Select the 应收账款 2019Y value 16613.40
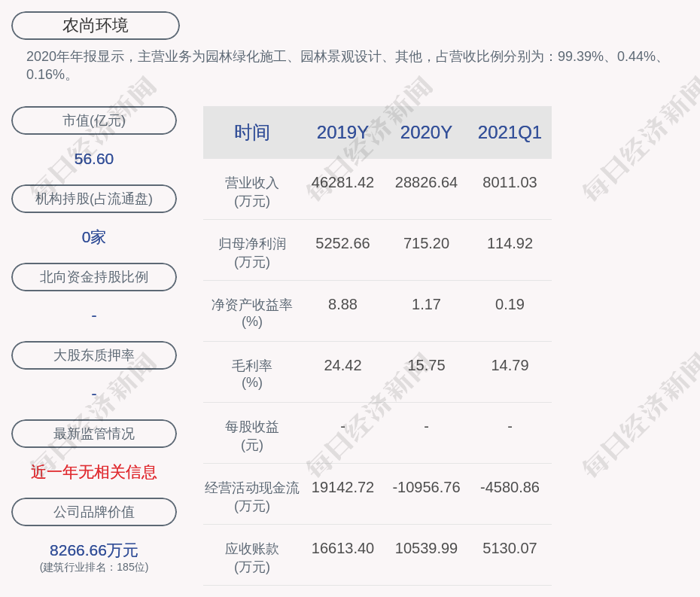The image size is (700, 597). point(342,548)
